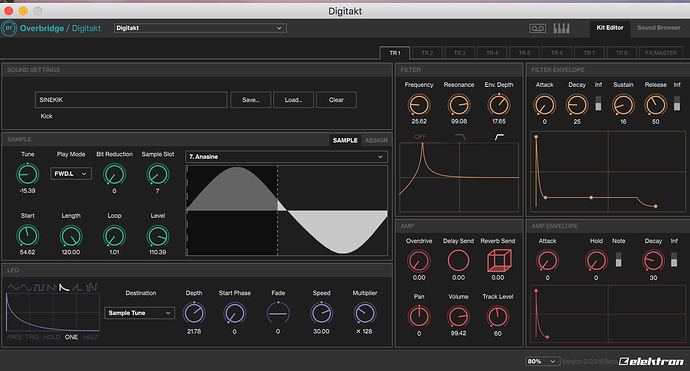Click the Clear button
This screenshot has width=690, height=371.
tap(336, 100)
